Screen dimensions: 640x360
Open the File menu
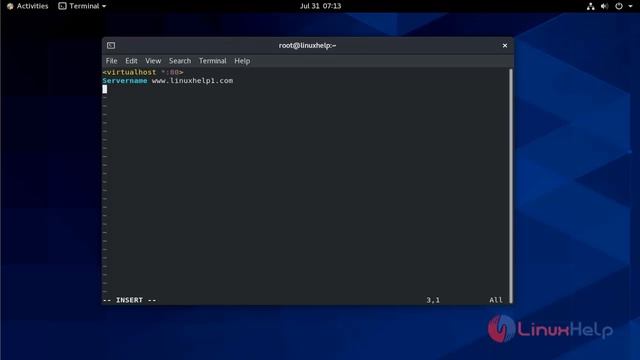[x=111, y=61]
